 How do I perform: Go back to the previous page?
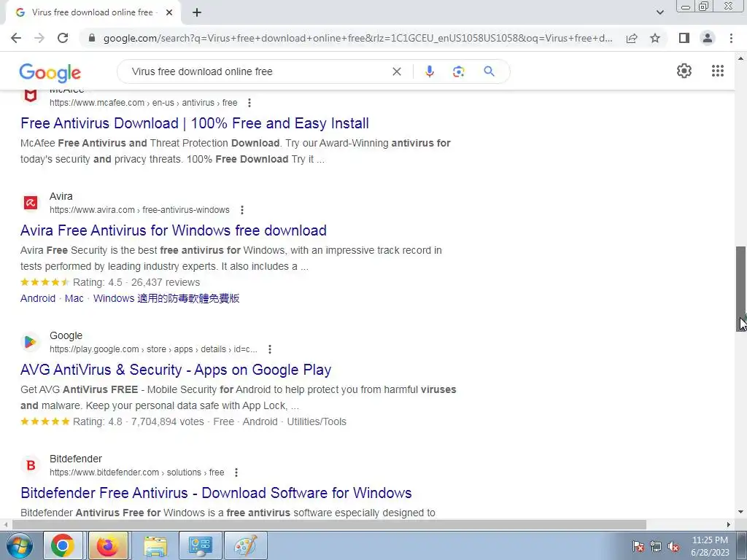pyautogui.click(x=16, y=38)
